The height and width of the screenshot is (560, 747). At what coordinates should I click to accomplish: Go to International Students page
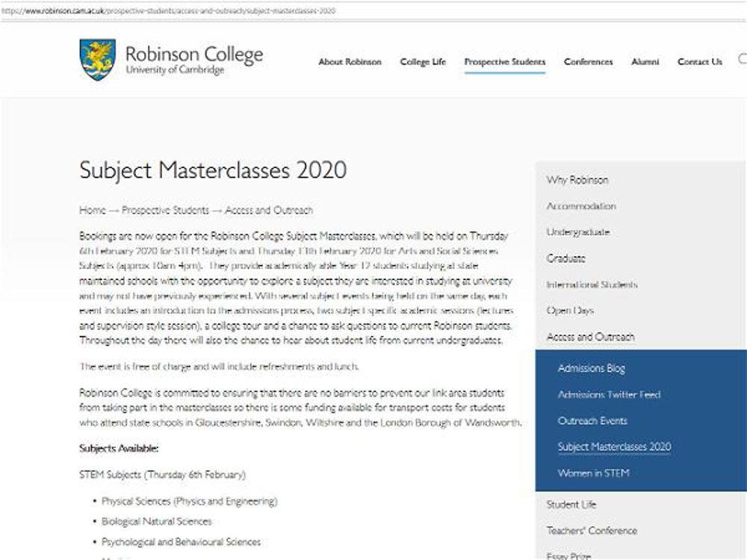[592, 284]
